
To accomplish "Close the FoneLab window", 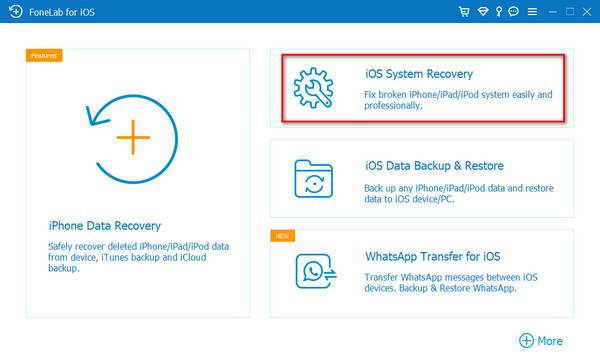I will pyautogui.click(x=587, y=12).
